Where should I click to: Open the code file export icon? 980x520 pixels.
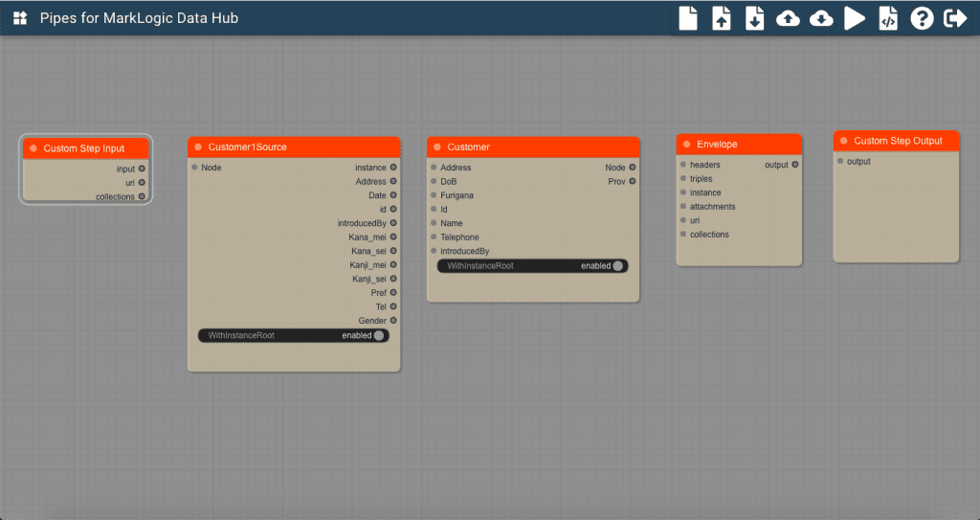(888, 18)
